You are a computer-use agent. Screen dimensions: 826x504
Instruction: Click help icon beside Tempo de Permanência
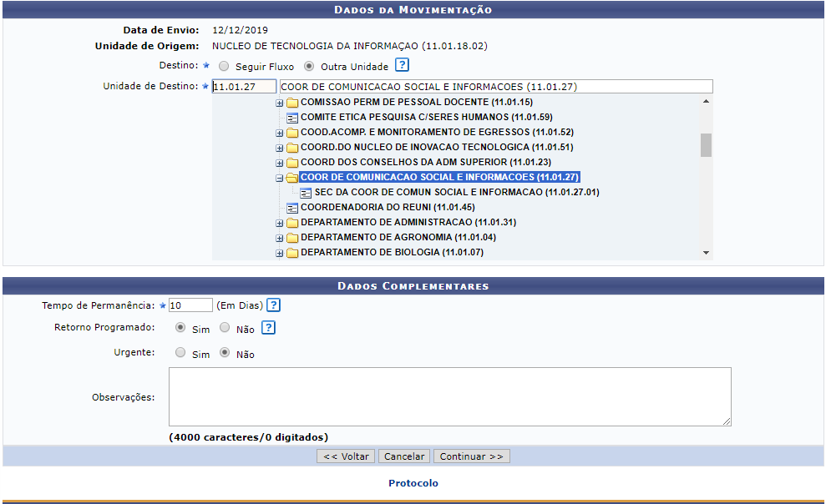pos(273,305)
